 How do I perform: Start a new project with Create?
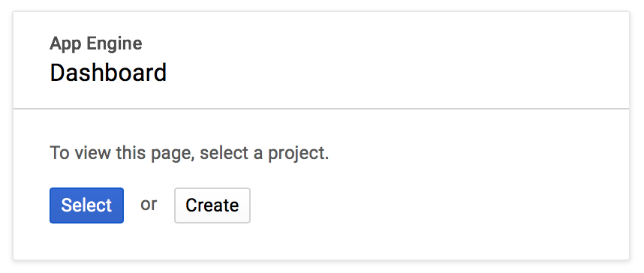pos(212,205)
